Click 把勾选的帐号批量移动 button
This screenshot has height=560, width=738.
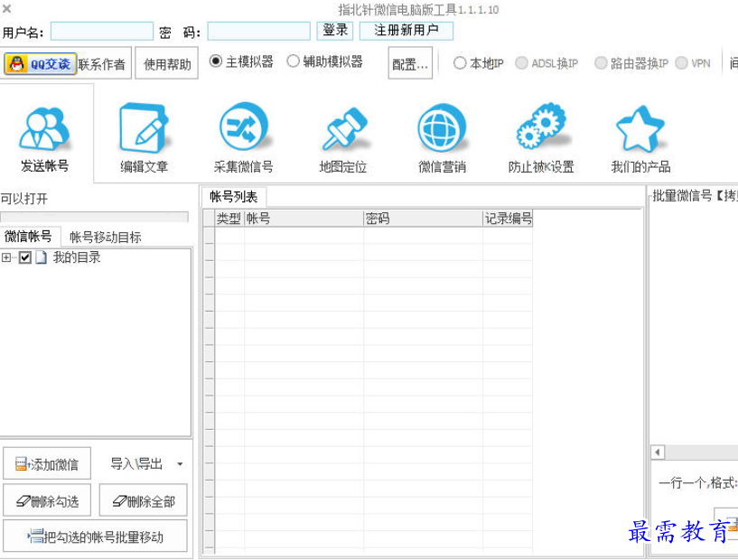(95, 536)
